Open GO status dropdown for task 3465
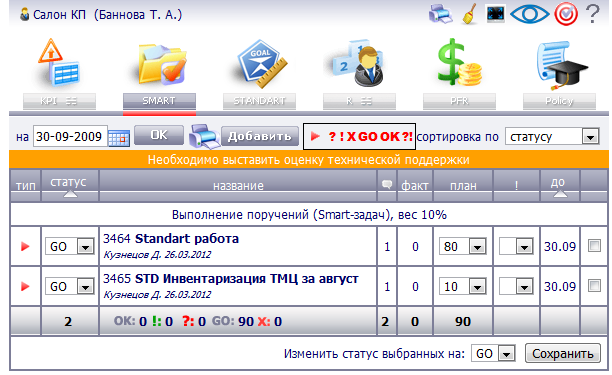 70,286
